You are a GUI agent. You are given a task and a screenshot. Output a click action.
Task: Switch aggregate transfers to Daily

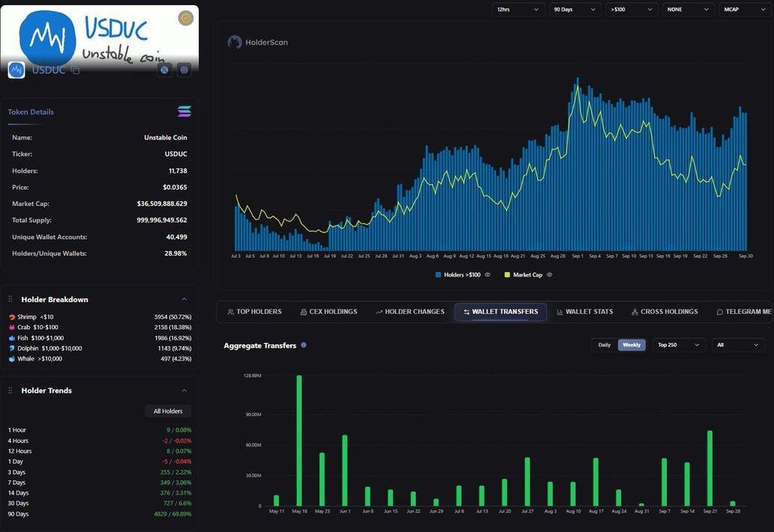coord(604,345)
